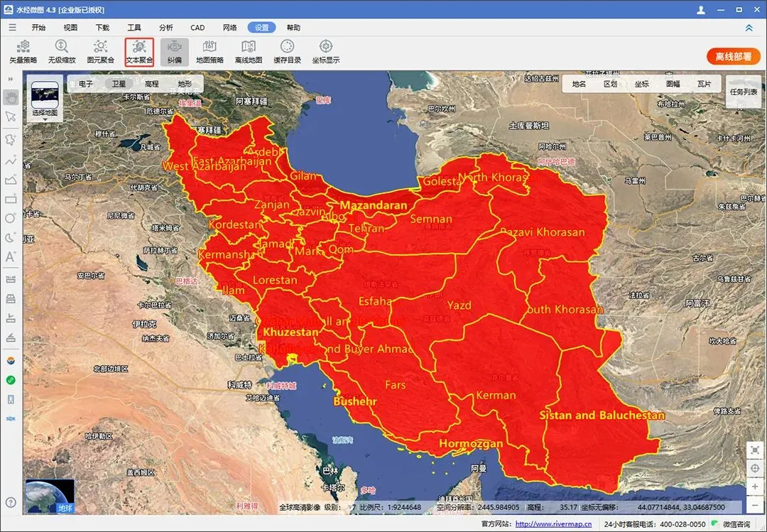
Task: Click the 400-028-0050 hotline text
Action: click(683, 523)
